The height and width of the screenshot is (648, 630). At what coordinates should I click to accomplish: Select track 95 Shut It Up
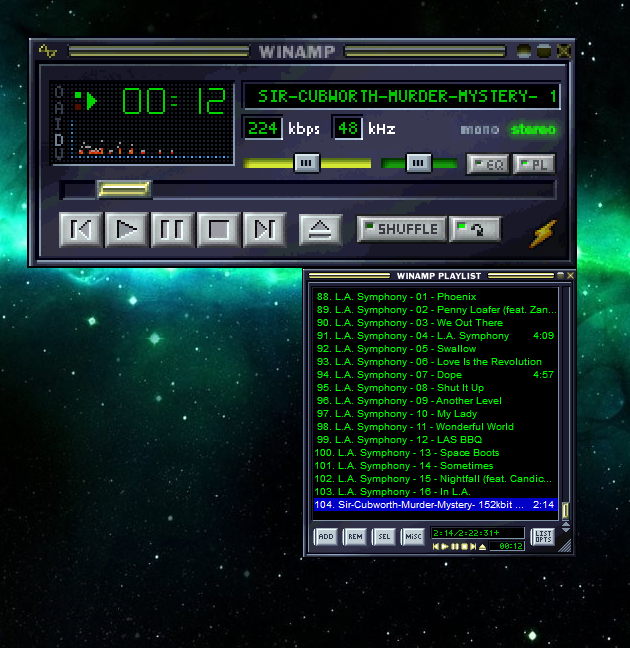[x=436, y=388]
